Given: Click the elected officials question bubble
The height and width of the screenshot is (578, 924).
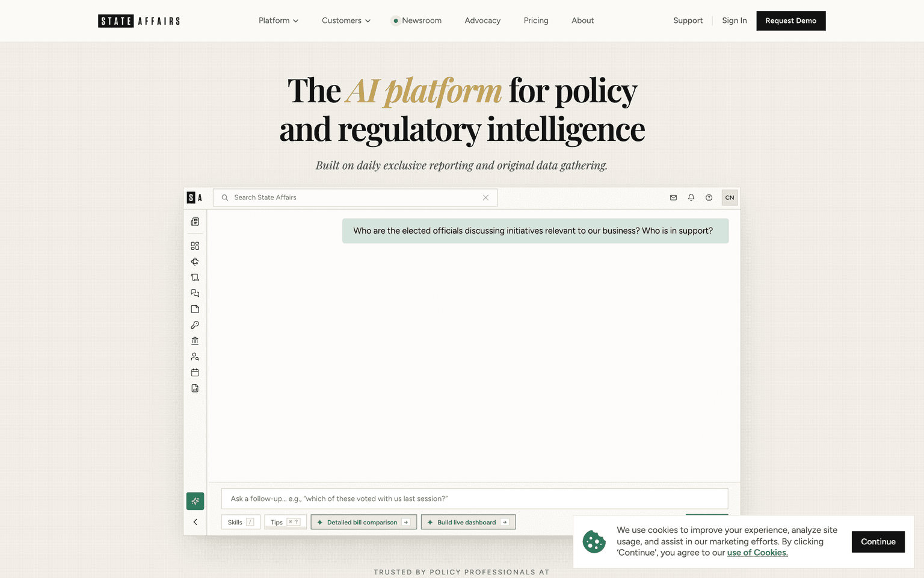Looking at the screenshot, I should pyautogui.click(x=535, y=231).
